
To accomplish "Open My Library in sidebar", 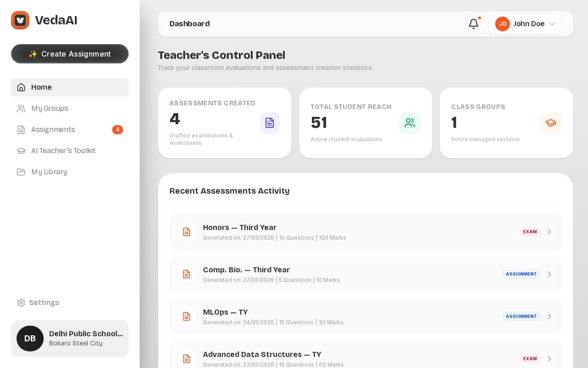I will [x=70, y=172].
